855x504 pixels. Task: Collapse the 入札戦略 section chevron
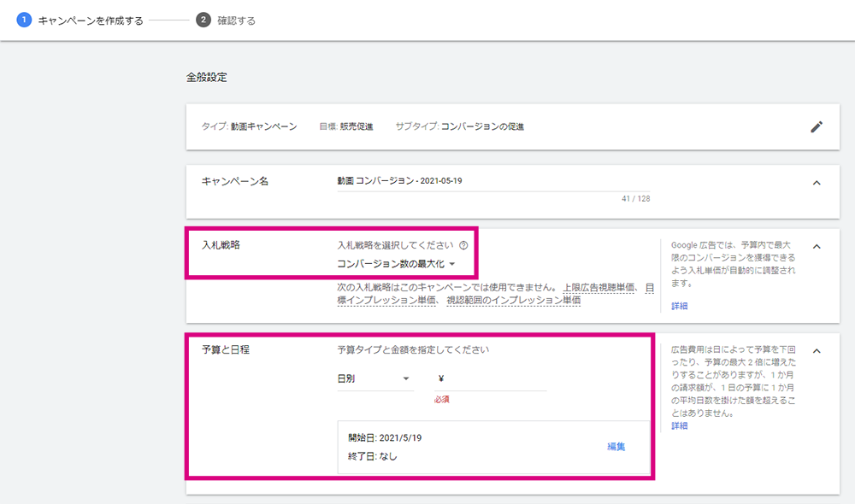[817, 246]
